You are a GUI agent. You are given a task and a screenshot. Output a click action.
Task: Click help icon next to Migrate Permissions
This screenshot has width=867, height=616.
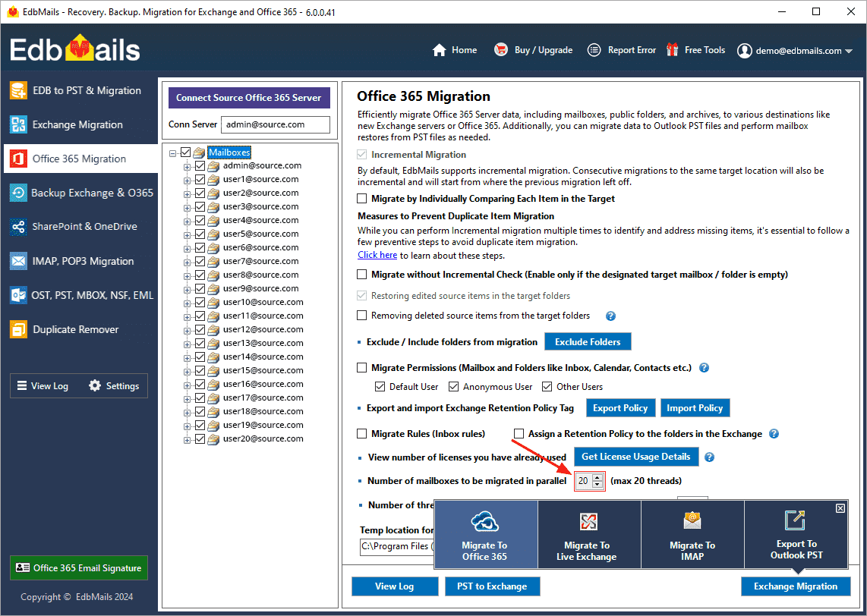click(704, 368)
